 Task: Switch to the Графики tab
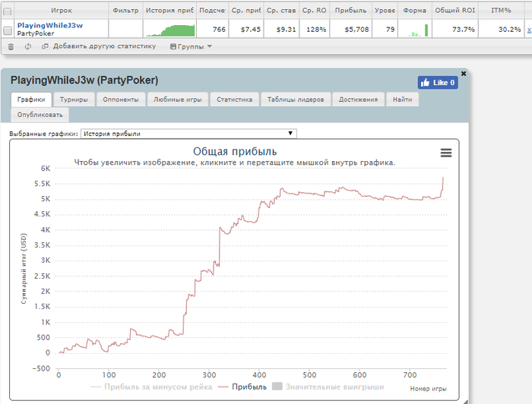pyautogui.click(x=31, y=99)
